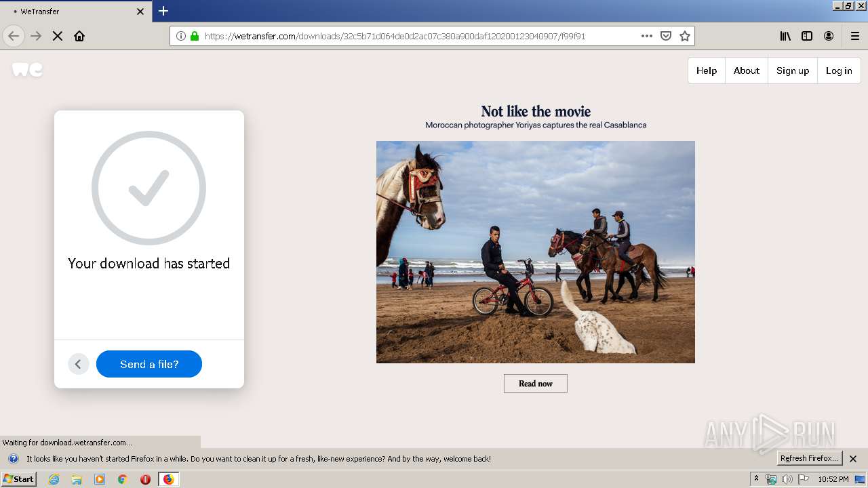Click the browser forward arrow
The image size is (868, 488).
[x=36, y=36]
